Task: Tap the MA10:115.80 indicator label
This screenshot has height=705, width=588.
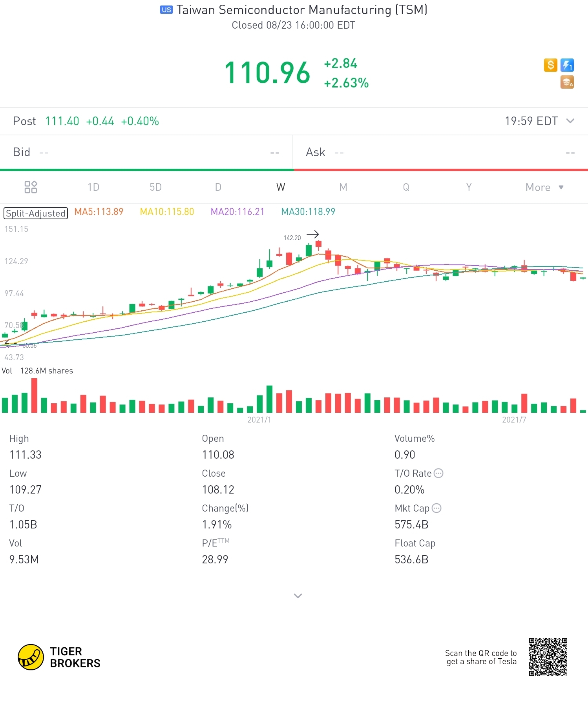Action: click(167, 212)
